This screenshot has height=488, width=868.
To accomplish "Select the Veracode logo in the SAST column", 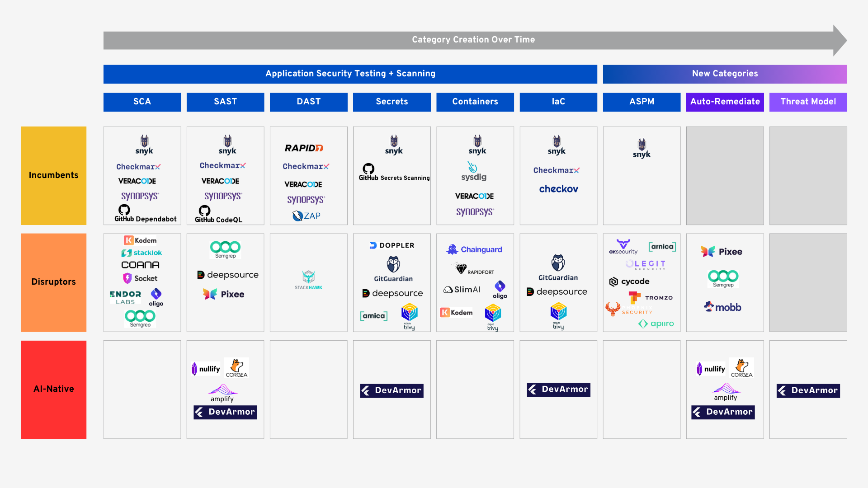I will coord(220,181).
